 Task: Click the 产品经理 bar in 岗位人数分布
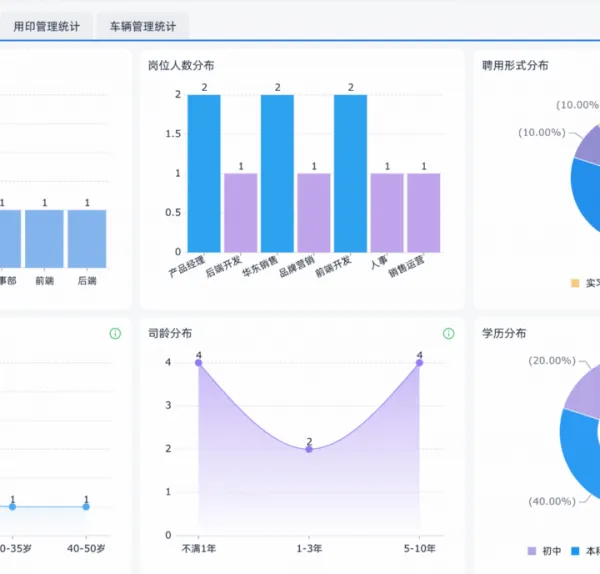coord(204,173)
